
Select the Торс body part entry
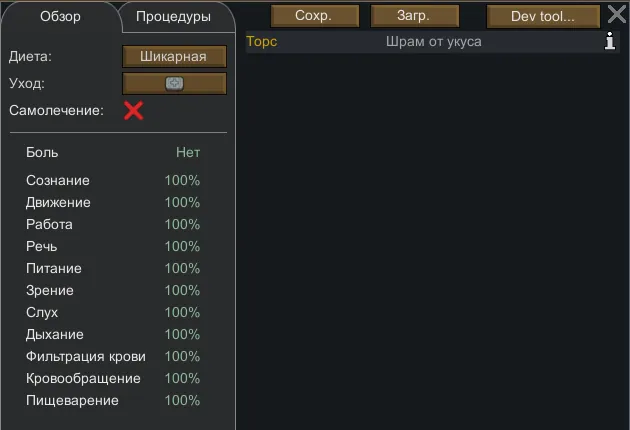[x=262, y=42]
